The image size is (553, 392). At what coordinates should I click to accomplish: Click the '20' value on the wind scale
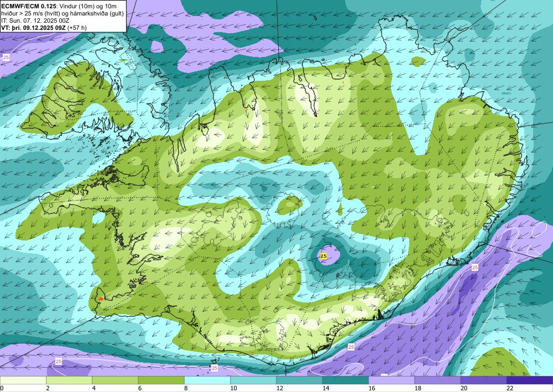tap(464, 388)
